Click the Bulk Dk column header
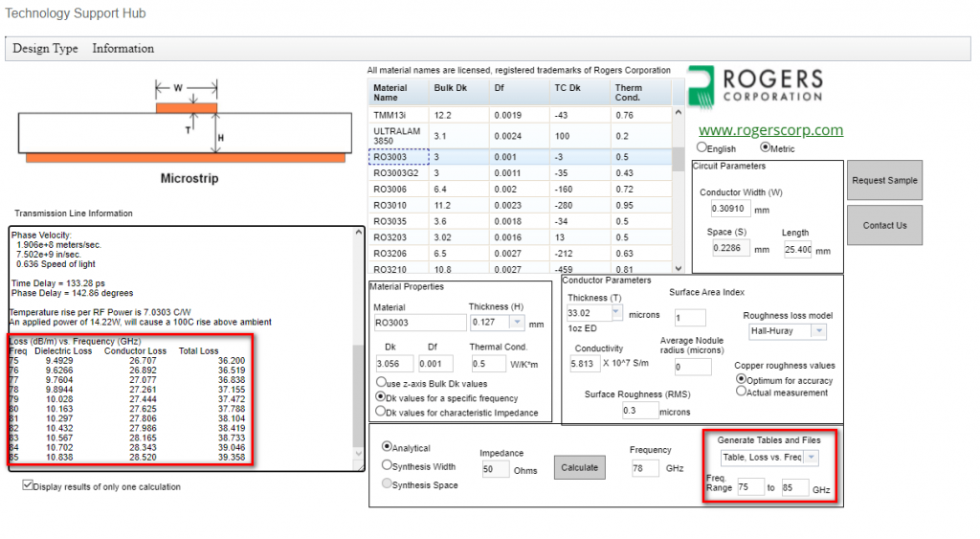 point(458,93)
